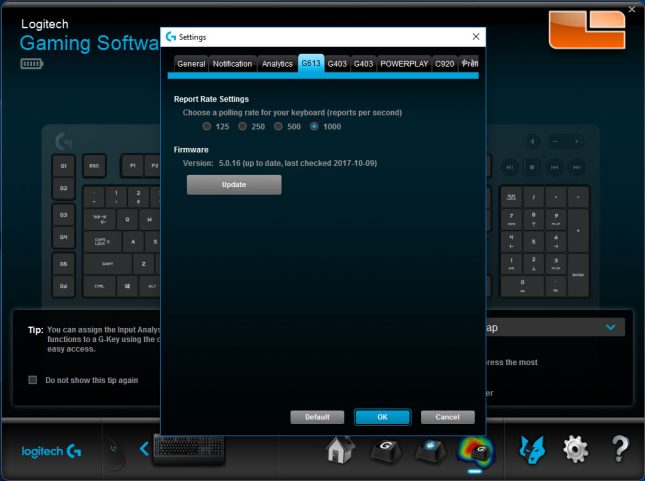Click the Default button
Image resolution: width=645 pixels, height=481 pixels.
pos(317,417)
